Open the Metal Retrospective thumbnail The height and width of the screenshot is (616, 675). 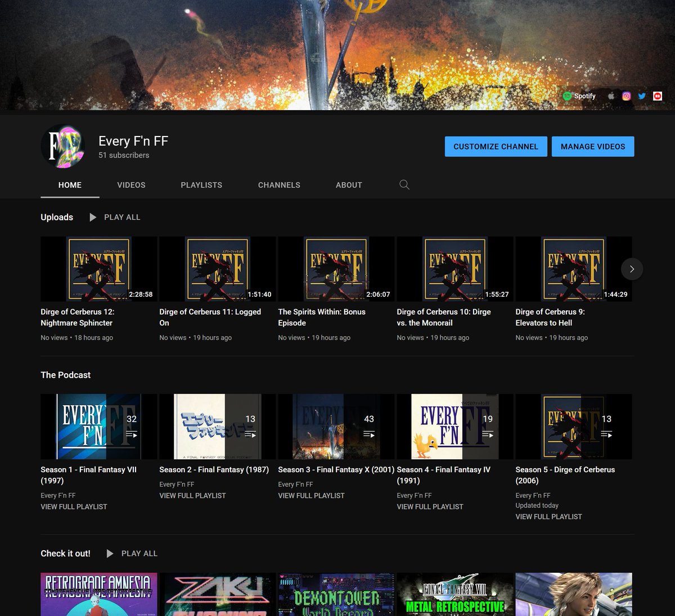click(x=454, y=594)
